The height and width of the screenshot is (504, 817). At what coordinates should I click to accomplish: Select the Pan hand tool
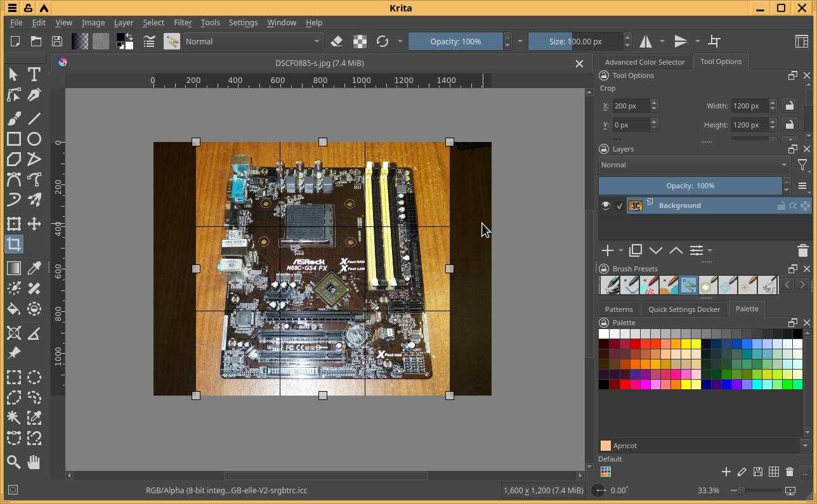click(34, 462)
